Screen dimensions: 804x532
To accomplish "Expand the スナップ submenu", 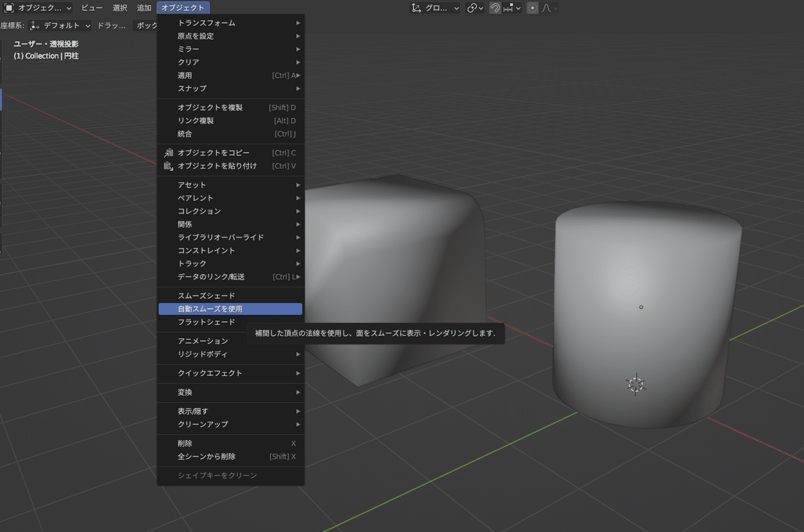I will click(x=230, y=88).
